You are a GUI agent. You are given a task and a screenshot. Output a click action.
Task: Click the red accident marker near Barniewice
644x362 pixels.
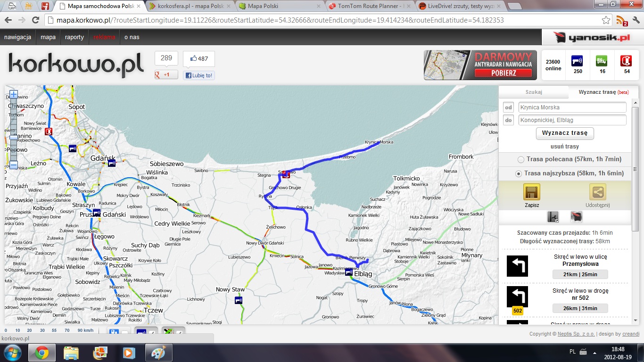[48, 132]
